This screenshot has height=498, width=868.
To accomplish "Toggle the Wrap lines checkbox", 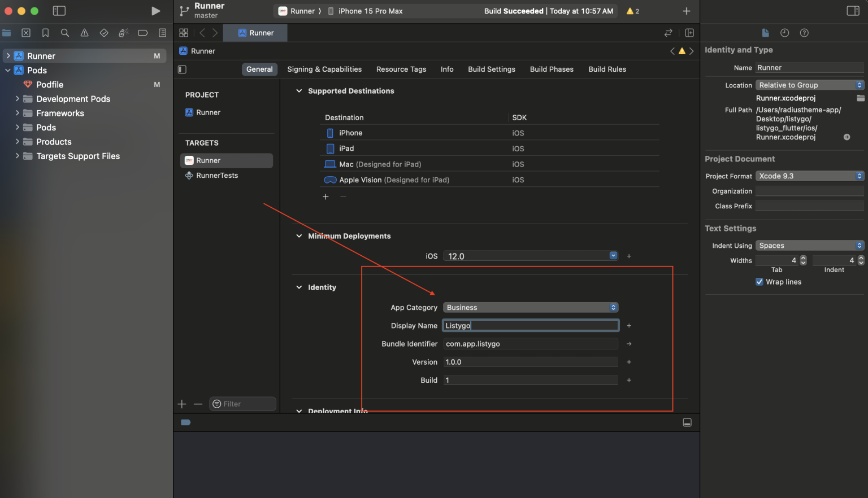I will pos(759,282).
